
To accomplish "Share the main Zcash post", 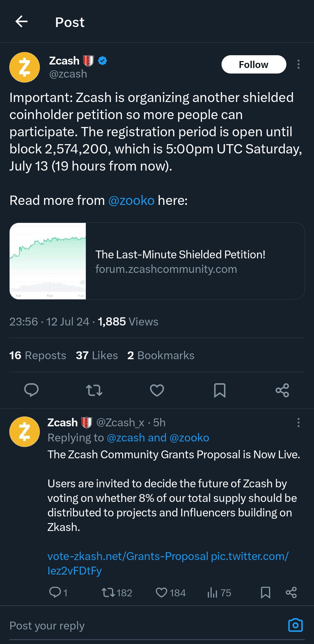I will [282, 390].
